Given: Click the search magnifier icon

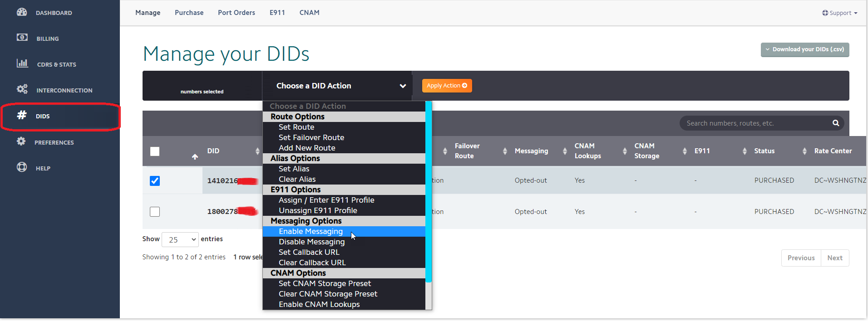Looking at the screenshot, I should 835,123.
